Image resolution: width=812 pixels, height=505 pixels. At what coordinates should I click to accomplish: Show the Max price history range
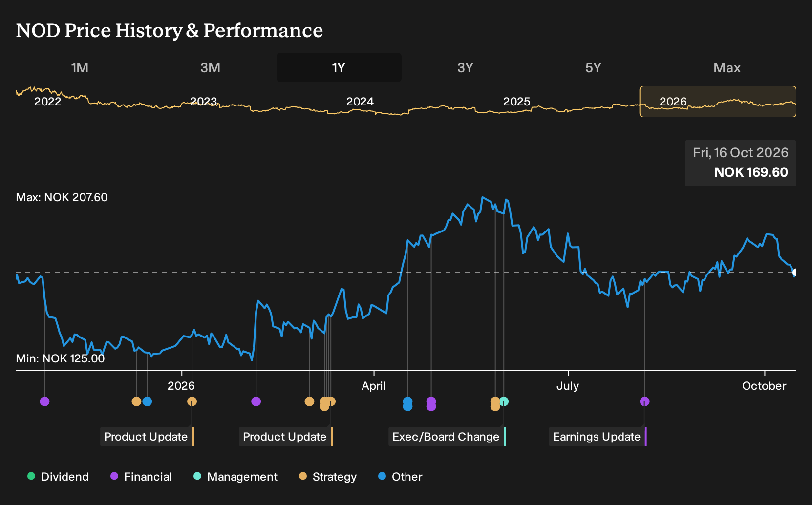point(727,67)
